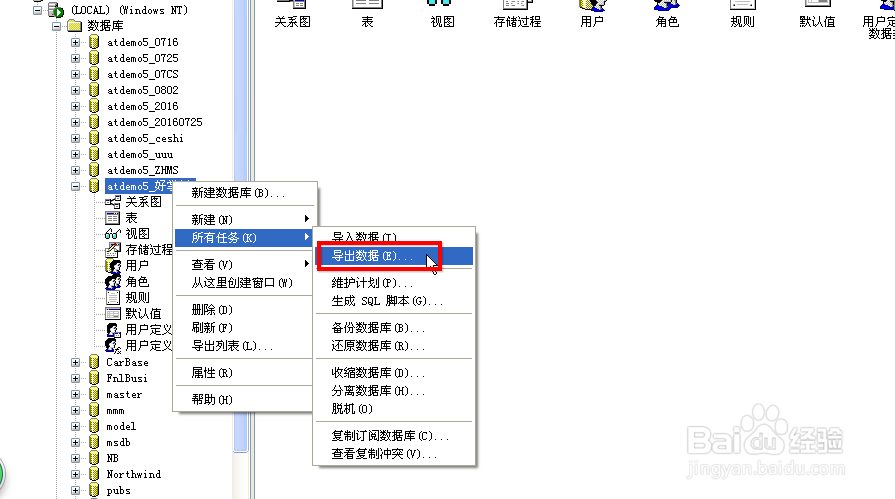
Task: Expand the atdemo5_0725 database node
Action: coord(75,58)
